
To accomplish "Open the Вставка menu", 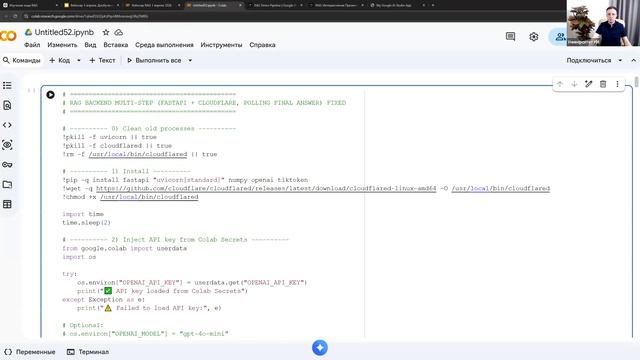I will coord(116,45).
